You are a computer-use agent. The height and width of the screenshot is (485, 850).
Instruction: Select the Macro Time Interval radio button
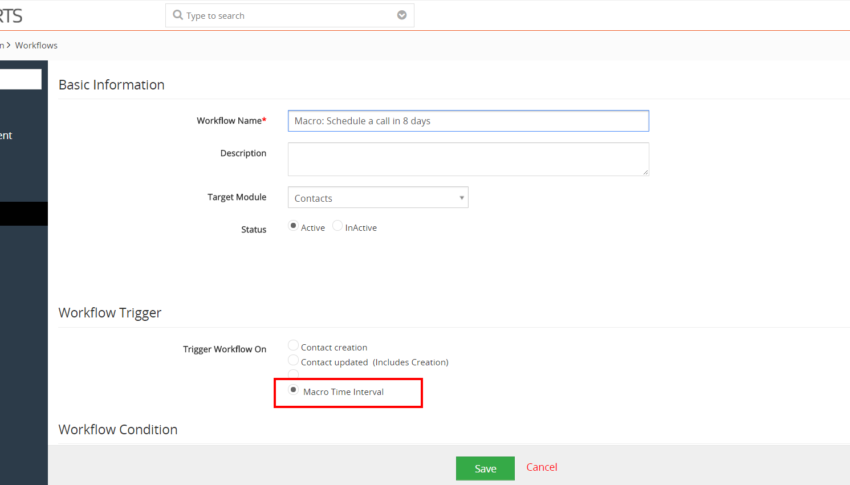click(x=293, y=390)
